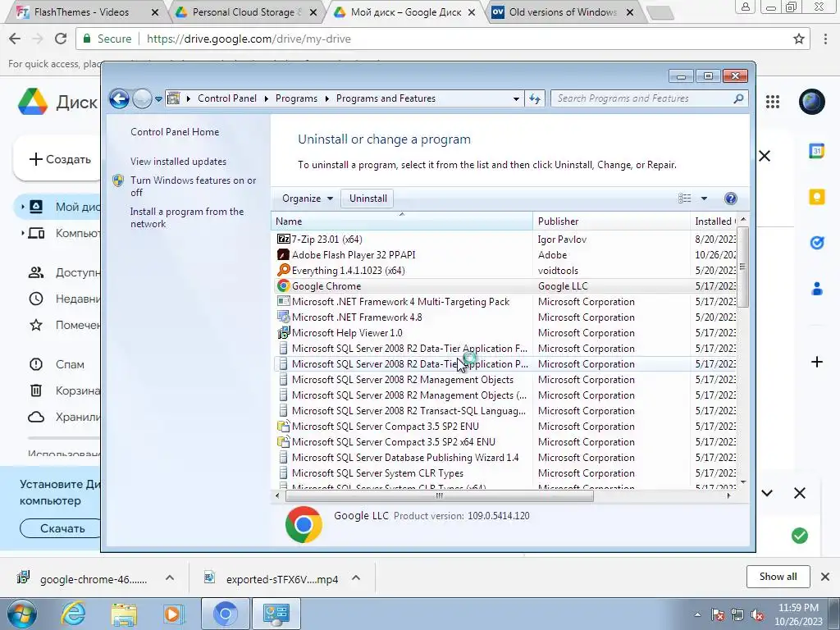Open the Windows Start button

[21, 614]
